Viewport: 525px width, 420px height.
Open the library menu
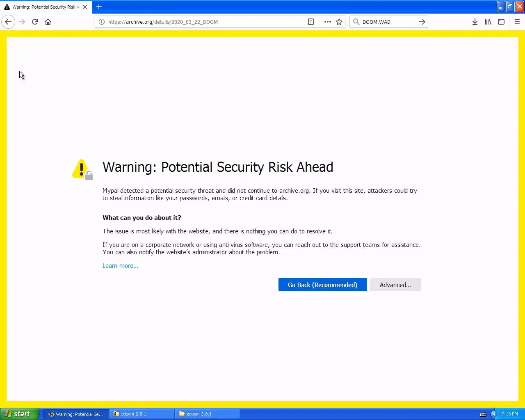point(488,22)
